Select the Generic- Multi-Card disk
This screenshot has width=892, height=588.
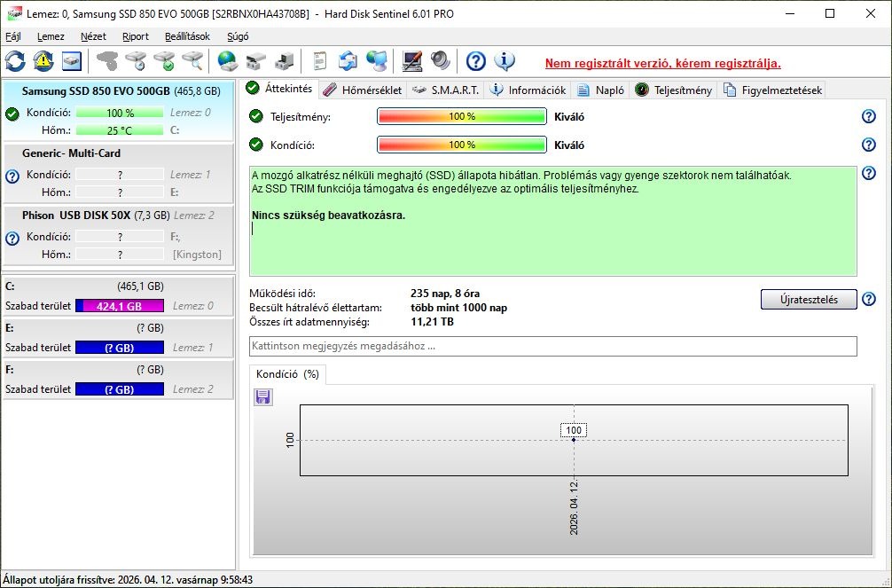coord(118,173)
